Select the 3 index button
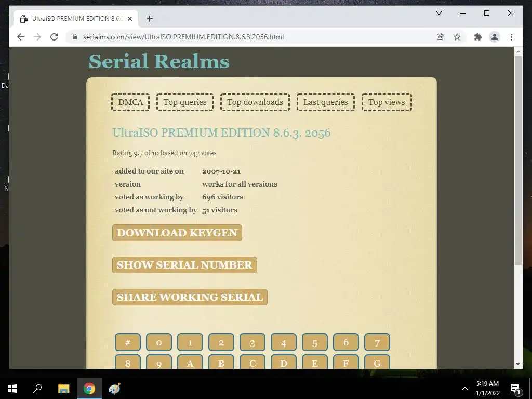This screenshot has width=532, height=399. [x=252, y=342]
